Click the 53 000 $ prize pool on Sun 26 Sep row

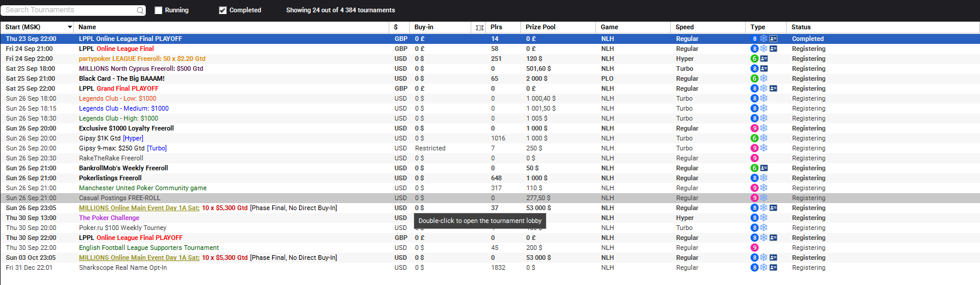click(x=539, y=208)
